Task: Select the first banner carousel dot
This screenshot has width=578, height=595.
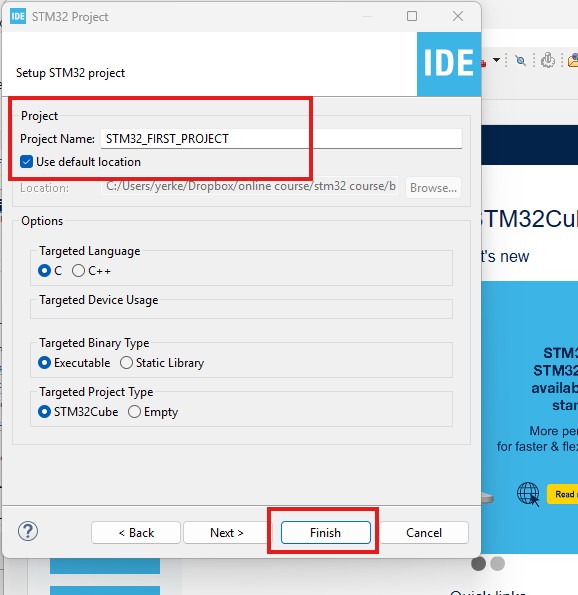Action: pyautogui.click(x=479, y=564)
